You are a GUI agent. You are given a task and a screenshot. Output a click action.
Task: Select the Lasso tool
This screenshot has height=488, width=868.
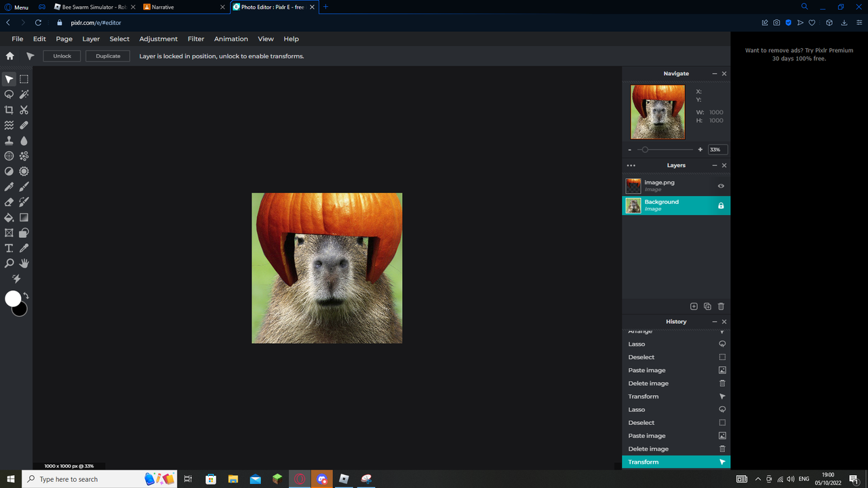point(9,94)
